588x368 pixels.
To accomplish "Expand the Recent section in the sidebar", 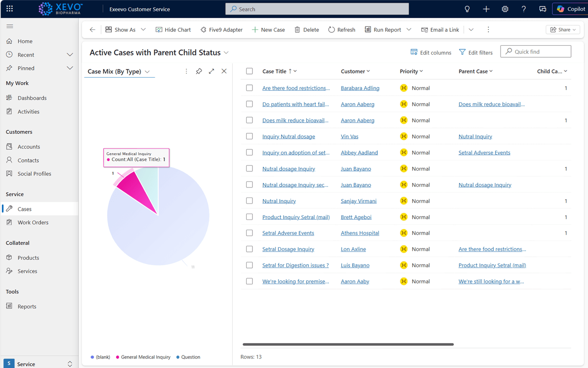I will pyautogui.click(x=70, y=55).
